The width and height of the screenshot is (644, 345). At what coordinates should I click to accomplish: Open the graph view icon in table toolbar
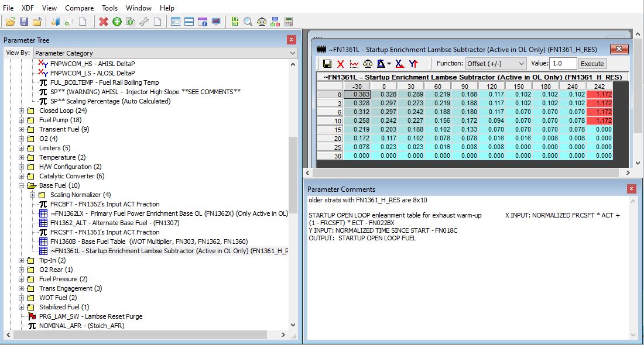[354, 63]
